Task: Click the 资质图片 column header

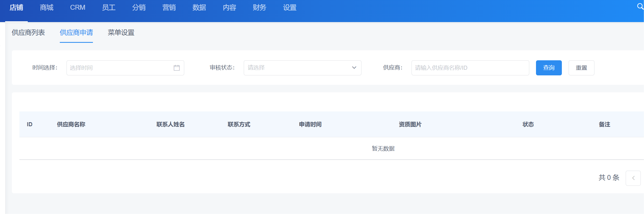Action: (410, 124)
